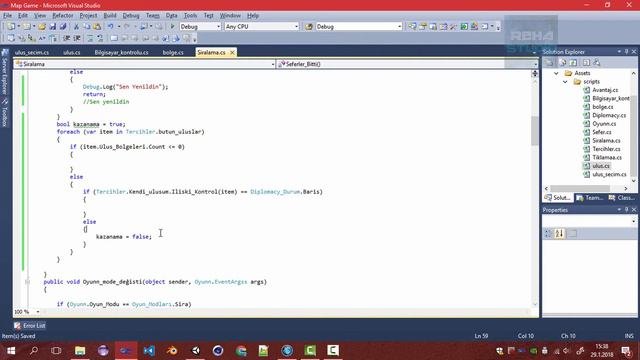The height and width of the screenshot is (360, 640).
Task: Click the Start Debugging play icon
Action: [x=172, y=27]
